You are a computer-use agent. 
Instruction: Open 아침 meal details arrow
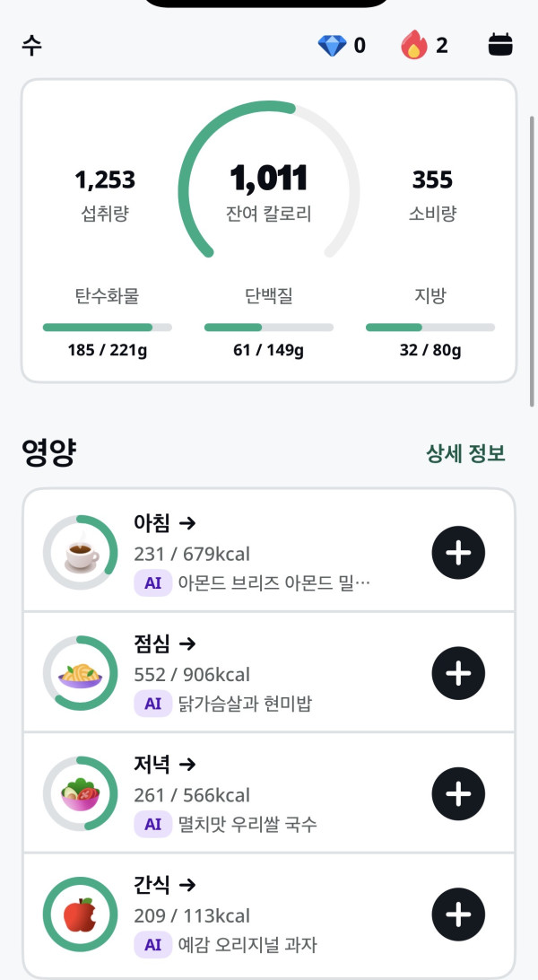point(187,523)
